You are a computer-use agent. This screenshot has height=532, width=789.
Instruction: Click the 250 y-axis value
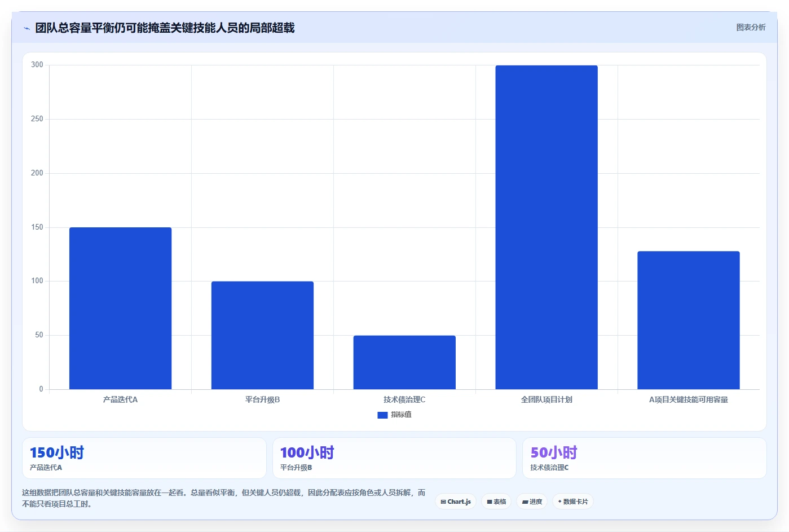[37, 119]
